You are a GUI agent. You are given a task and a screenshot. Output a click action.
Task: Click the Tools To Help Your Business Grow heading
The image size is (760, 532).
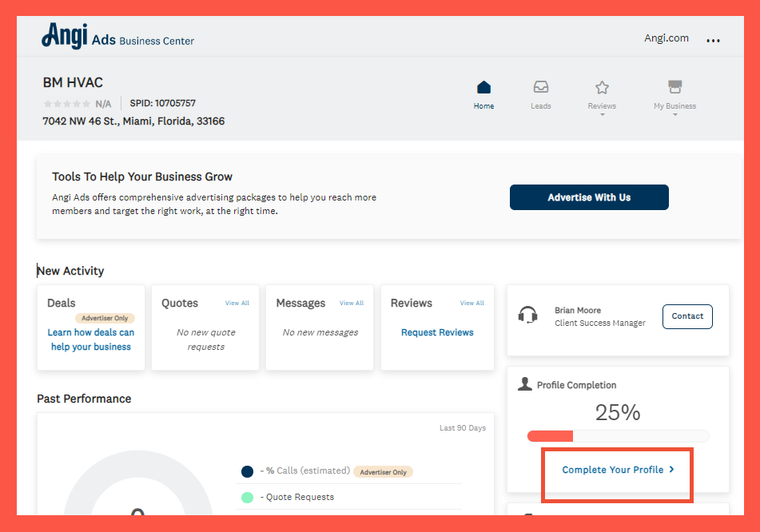142,177
